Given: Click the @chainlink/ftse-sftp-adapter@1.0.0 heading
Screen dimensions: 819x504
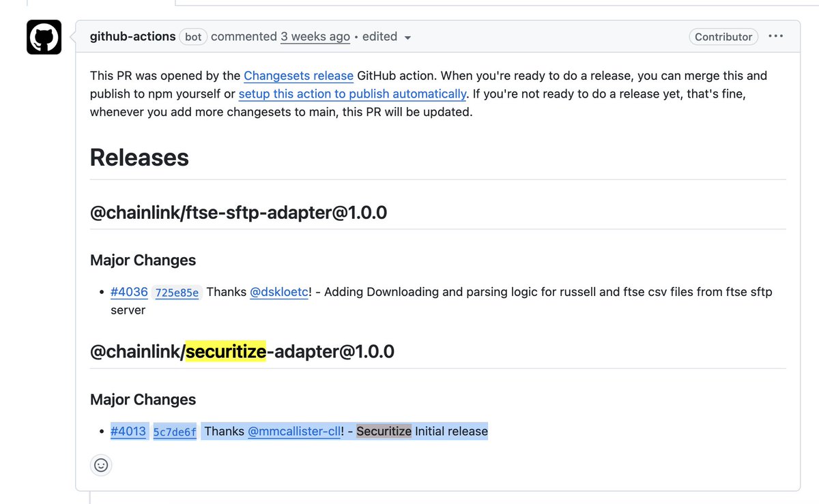Looking at the screenshot, I should 238,213.
